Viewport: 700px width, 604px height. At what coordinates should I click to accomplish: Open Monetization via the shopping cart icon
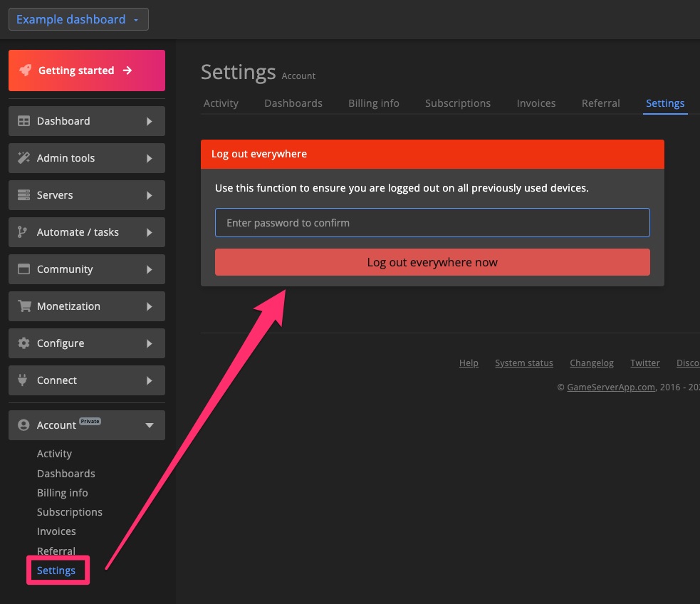pos(23,306)
